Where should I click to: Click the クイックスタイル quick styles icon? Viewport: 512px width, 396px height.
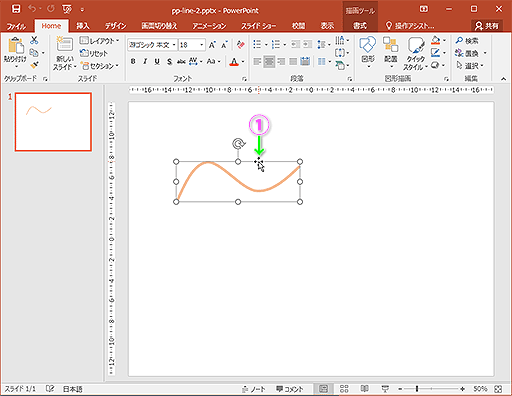[x=416, y=45]
